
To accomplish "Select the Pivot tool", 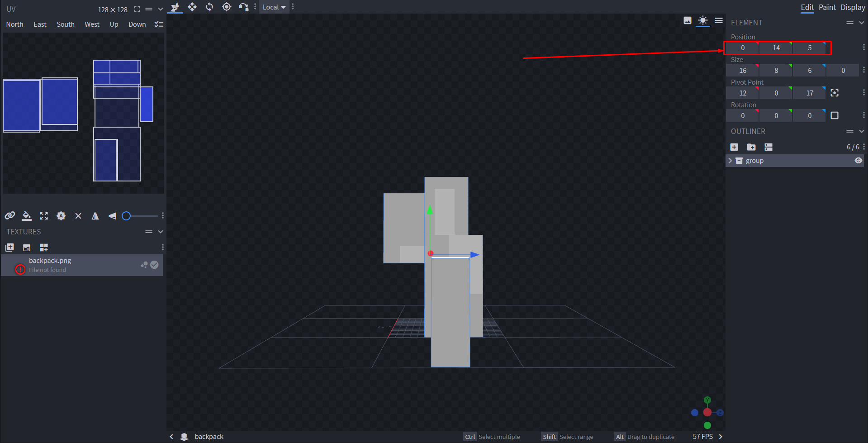I will 227,7.
